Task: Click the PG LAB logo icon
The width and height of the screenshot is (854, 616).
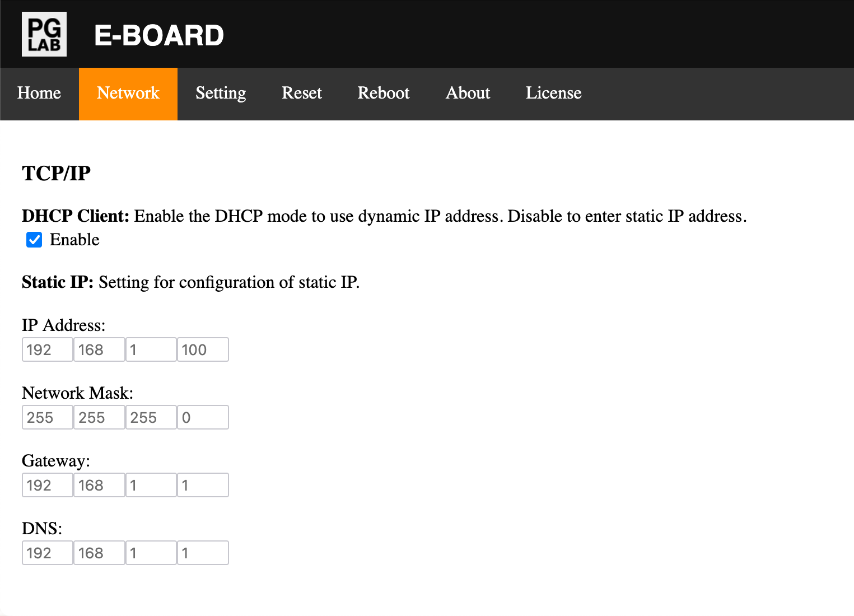Action: [x=44, y=34]
